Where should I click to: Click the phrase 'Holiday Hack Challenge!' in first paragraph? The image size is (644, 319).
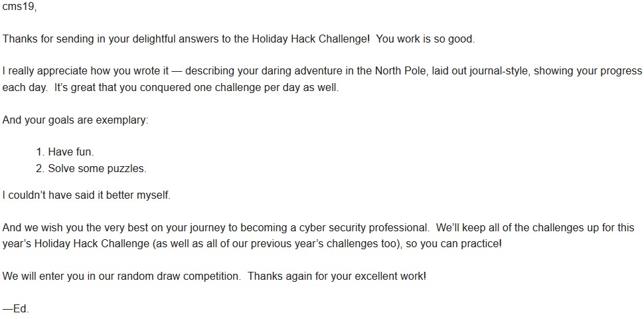pos(311,39)
